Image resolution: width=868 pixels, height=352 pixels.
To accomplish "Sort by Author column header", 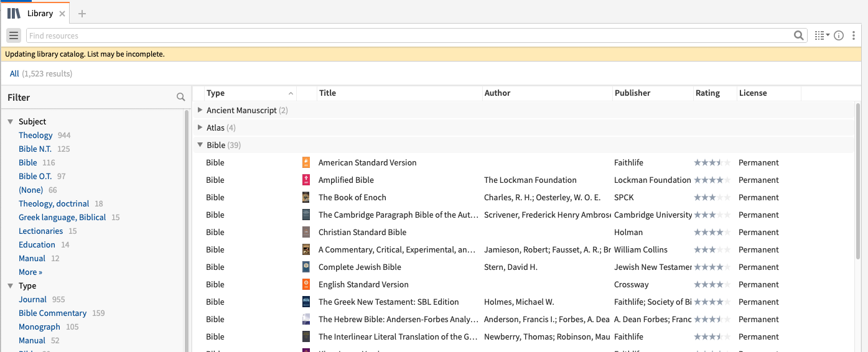I will tap(548, 93).
